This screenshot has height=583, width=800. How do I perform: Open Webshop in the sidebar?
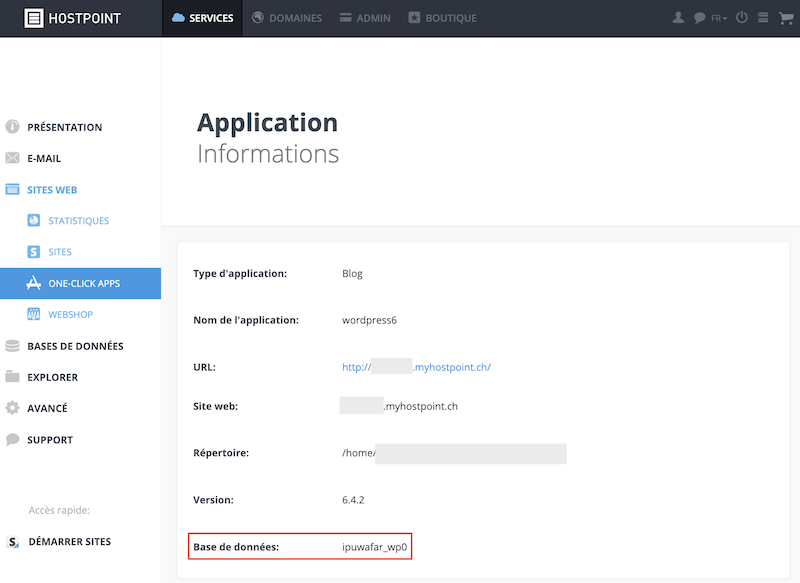coord(70,315)
